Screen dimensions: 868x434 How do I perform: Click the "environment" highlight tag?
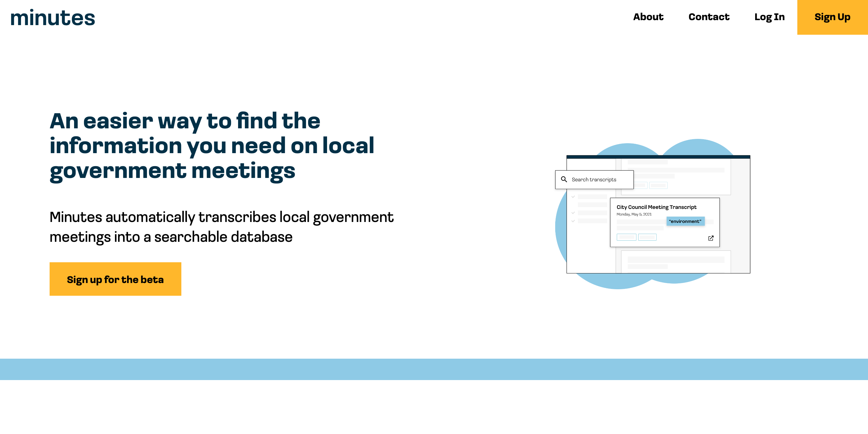pos(685,221)
